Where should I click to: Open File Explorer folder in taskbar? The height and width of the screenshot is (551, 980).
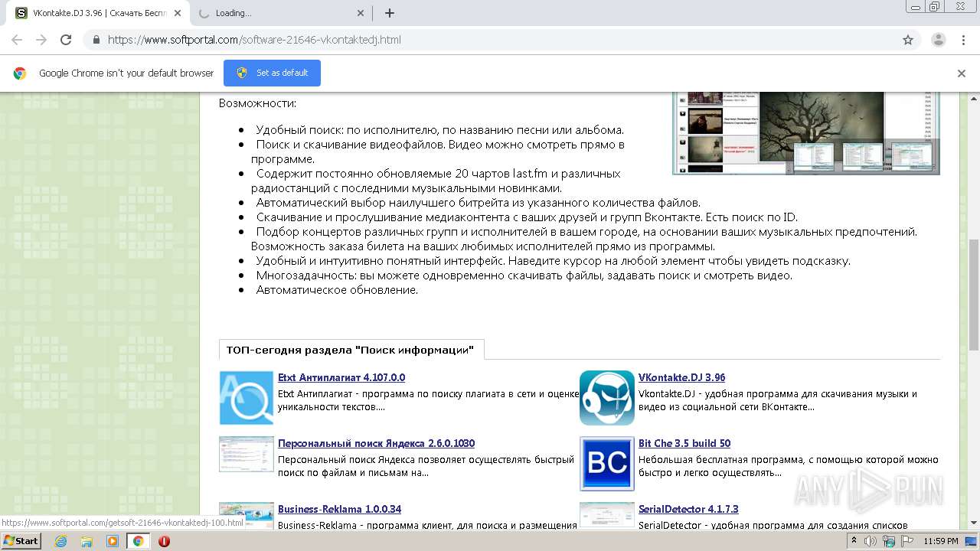coord(87,541)
